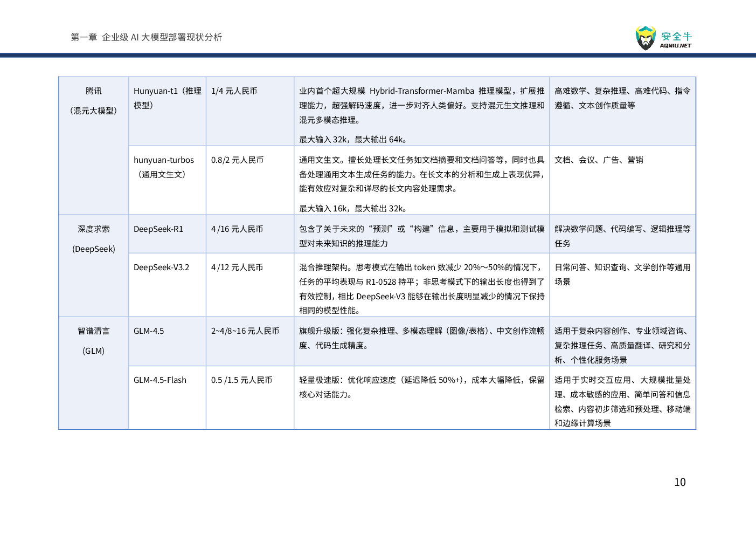Click the 轻量极速版 description text

coord(421,387)
